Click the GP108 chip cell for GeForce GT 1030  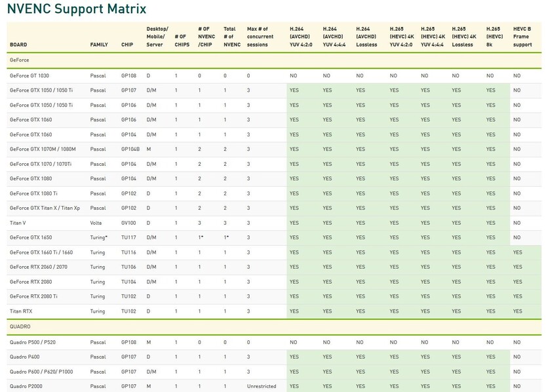pos(128,75)
